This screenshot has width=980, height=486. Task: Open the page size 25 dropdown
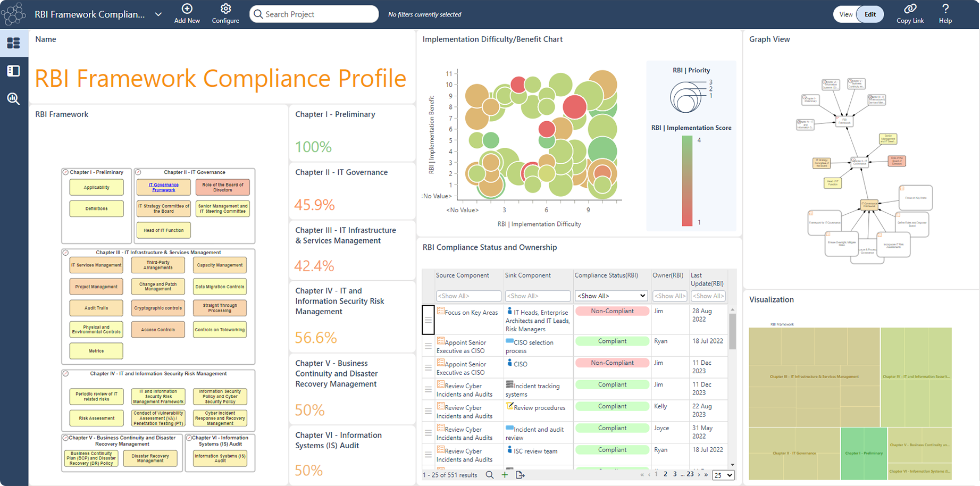(x=723, y=475)
